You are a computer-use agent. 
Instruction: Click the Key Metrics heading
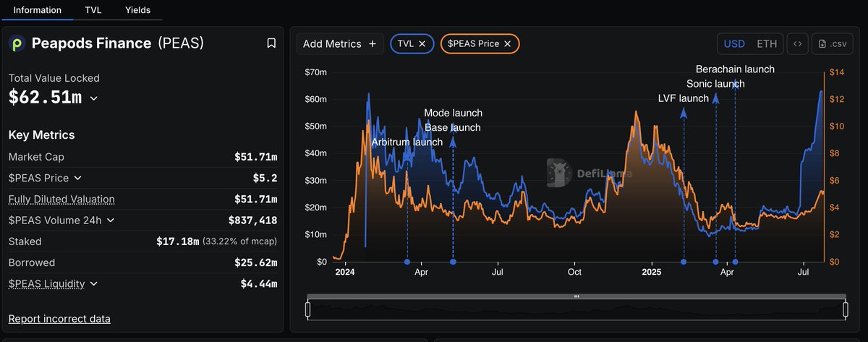[41, 135]
